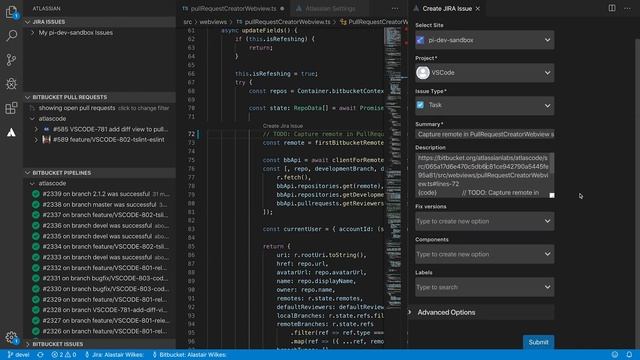The width and height of the screenshot is (640, 360).
Task: Open the Debug view in activity bar
Action: coord(11,84)
